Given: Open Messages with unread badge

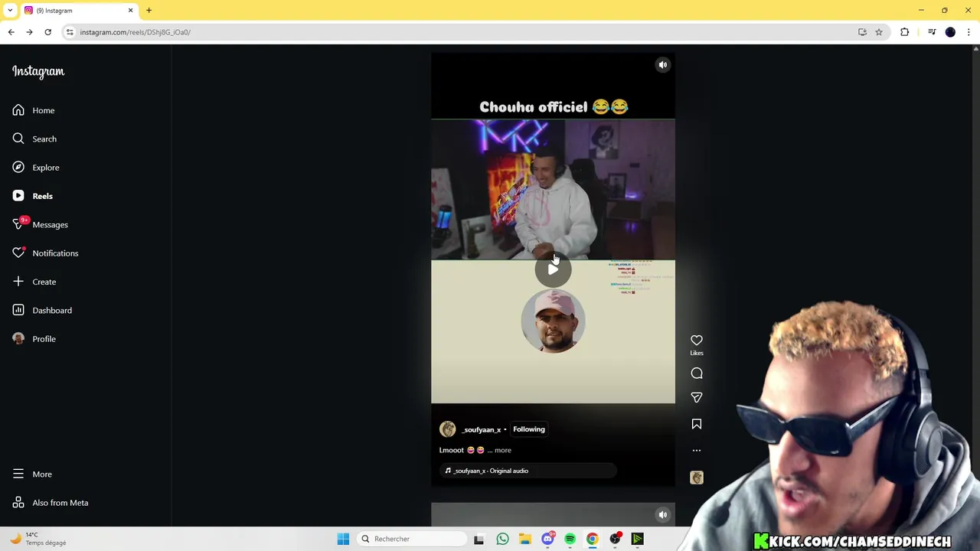Looking at the screenshot, I should click(41, 224).
